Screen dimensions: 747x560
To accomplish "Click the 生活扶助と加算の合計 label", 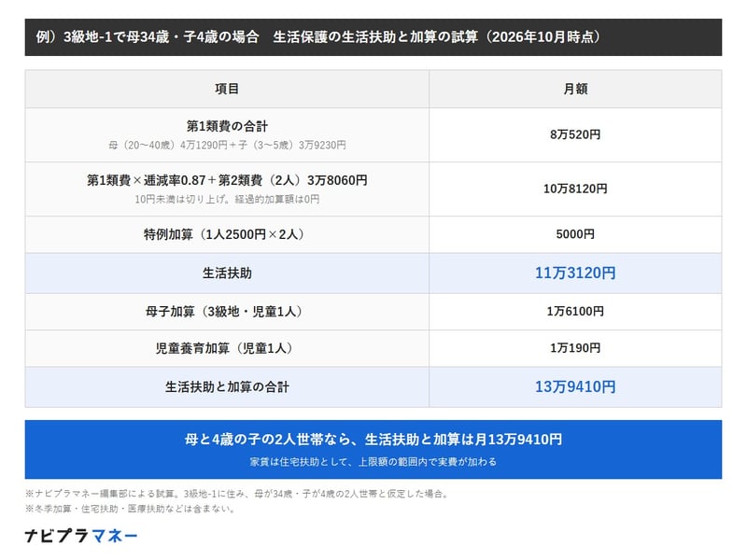I will [227, 387].
